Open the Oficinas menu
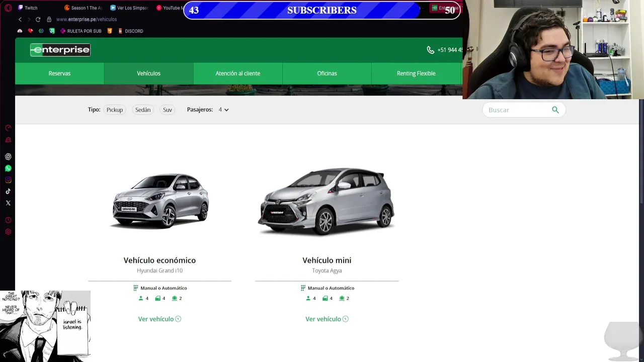Screen dimensions: 644x362 tap(327, 73)
